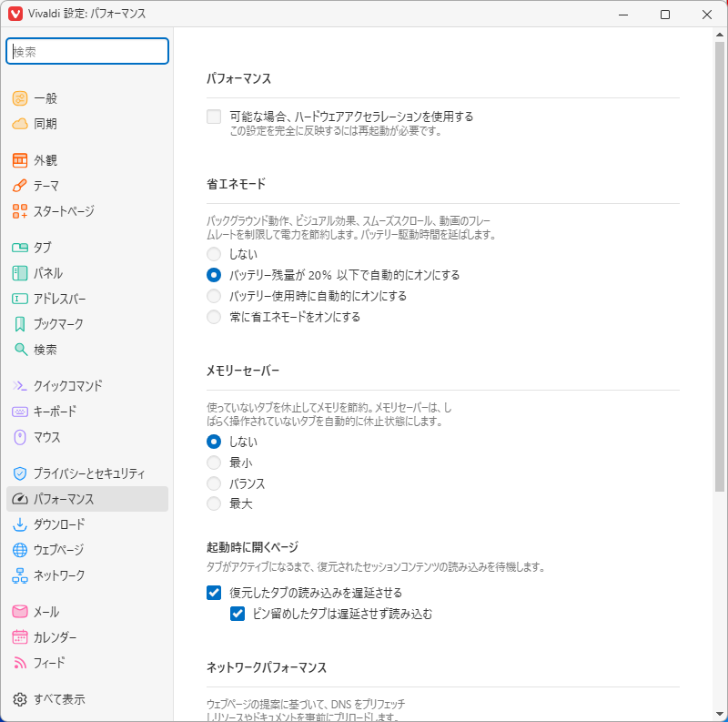Click the vertical scrollbar thumb
This screenshot has width=728, height=722.
720,266
